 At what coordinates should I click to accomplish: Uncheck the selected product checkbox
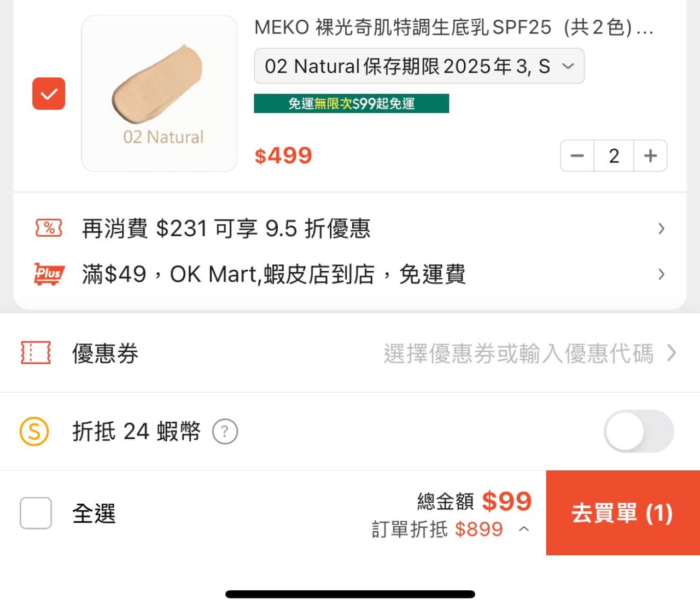point(49,94)
